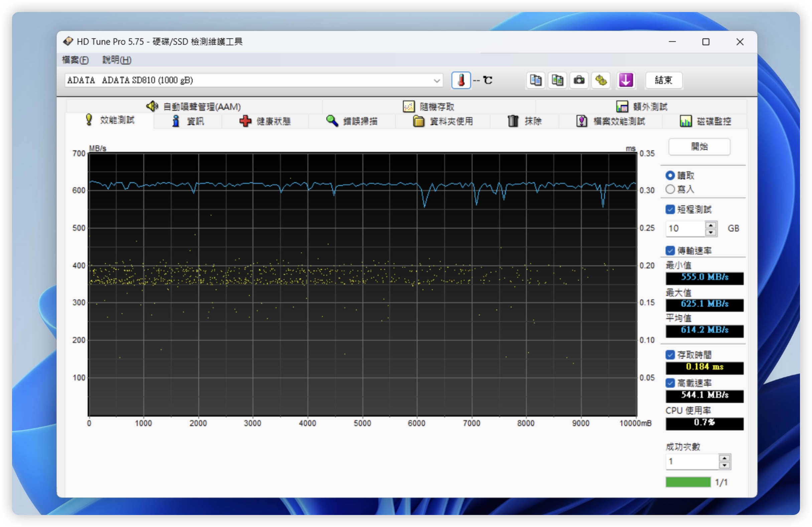This screenshot has width=812, height=527.
Task: Click the purple download arrow icon
Action: tap(626, 80)
